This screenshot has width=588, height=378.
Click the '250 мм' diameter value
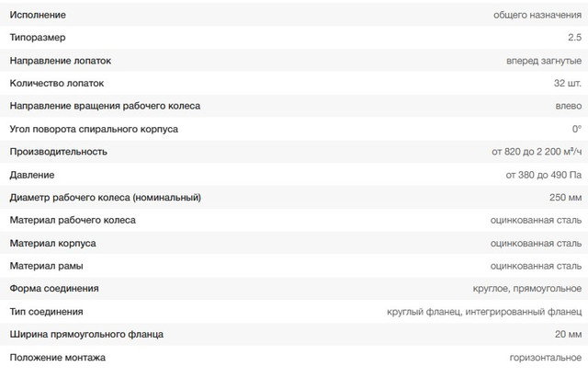click(565, 197)
